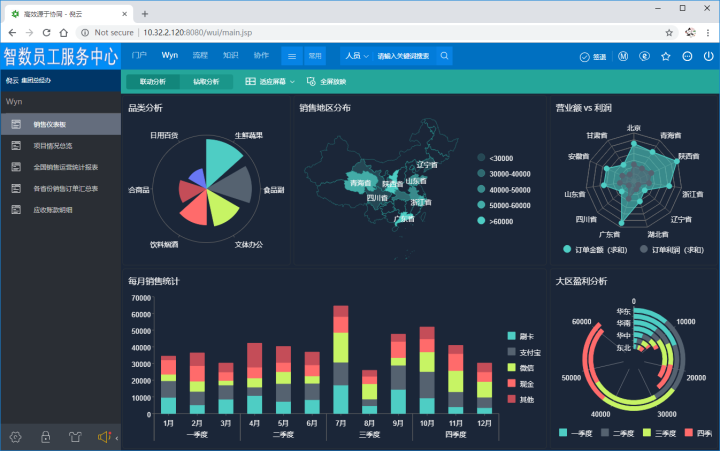The height and width of the screenshot is (451, 720).
Task: Switch to the 流程 top menu
Action: (x=200, y=56)
